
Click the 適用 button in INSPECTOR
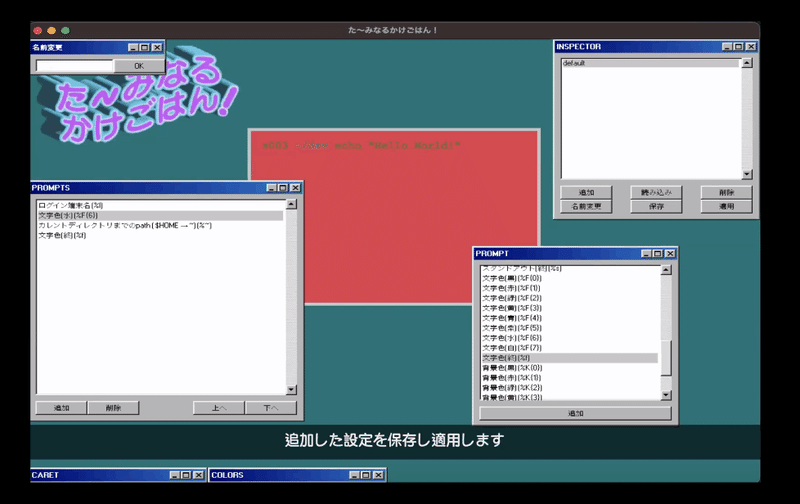(x=727, y=207)
